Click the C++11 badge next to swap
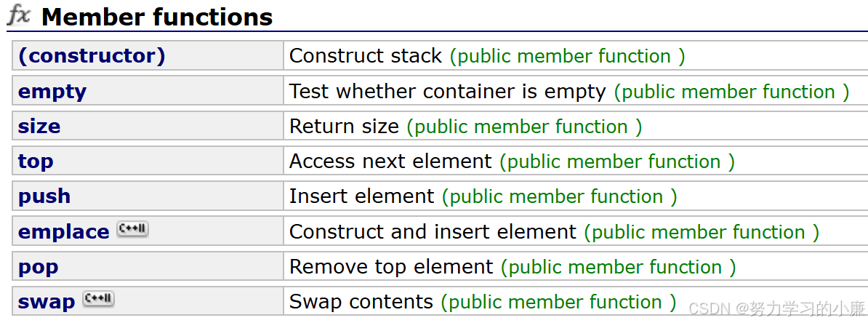Image resolution: width=868 pixels, height=323 pixels. pyautogui.click(x=98, y=299)
